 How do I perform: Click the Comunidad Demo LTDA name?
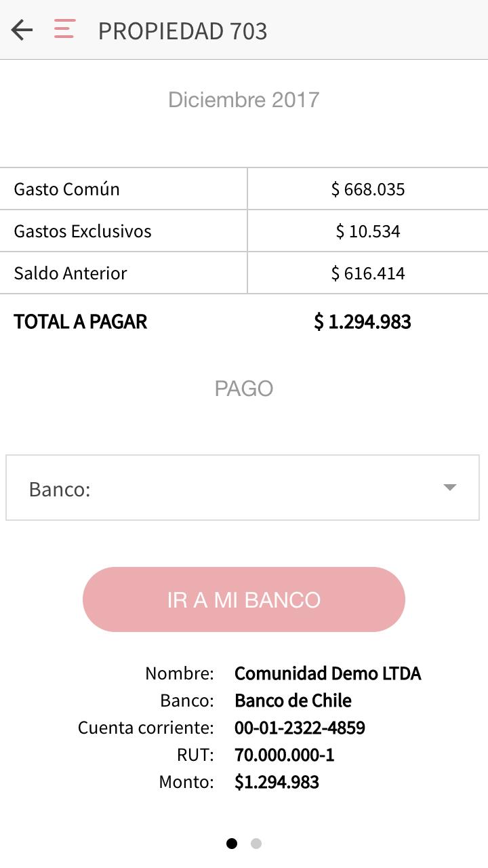tap(327, 673)
